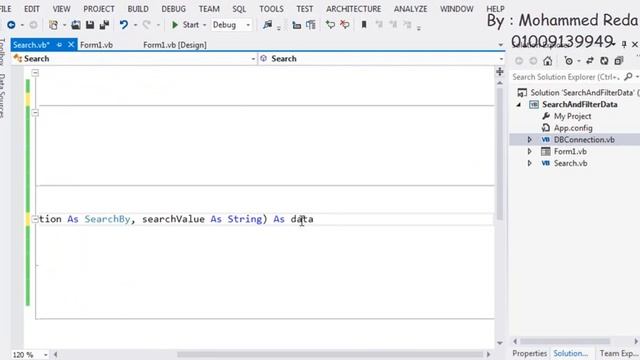Open the TOOLS menu

(271, 9)
